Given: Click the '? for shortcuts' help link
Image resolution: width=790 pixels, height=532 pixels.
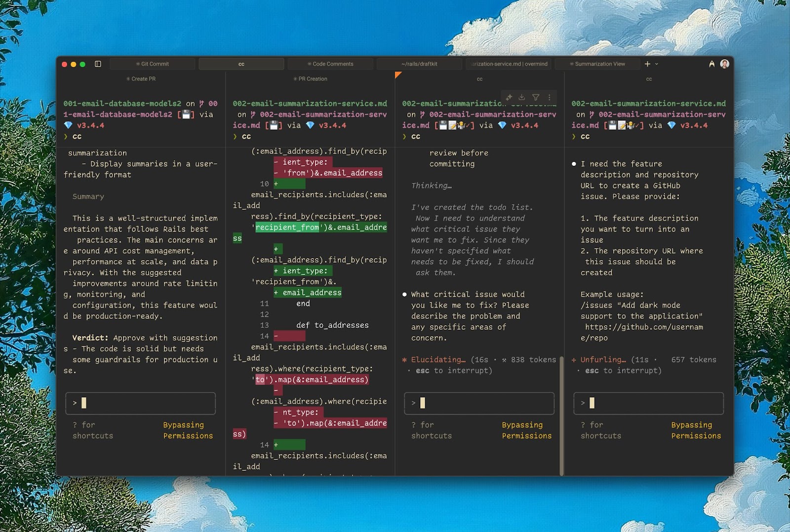Looking at the screenshot, I should coord(92,430).
